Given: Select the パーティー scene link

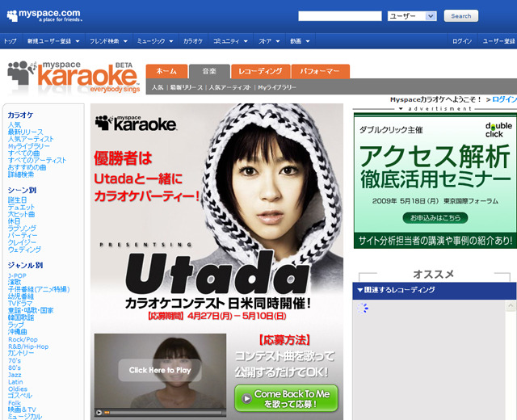Looking at the screenshot, I should pyautogui.click(x=23, y=235).
